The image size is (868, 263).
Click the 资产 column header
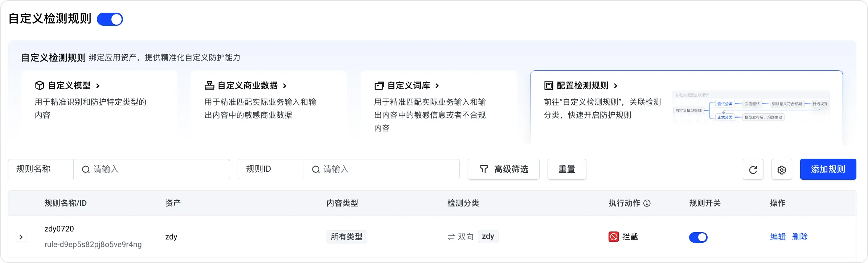pos(173,203)
